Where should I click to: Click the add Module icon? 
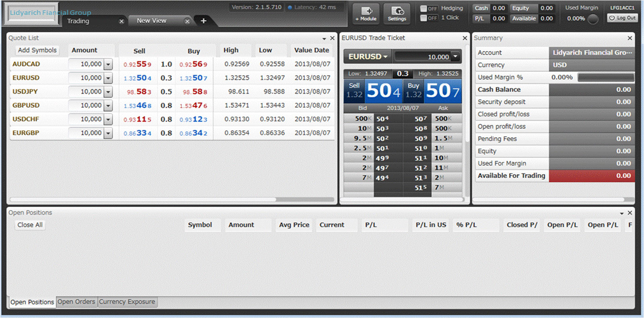366,14
